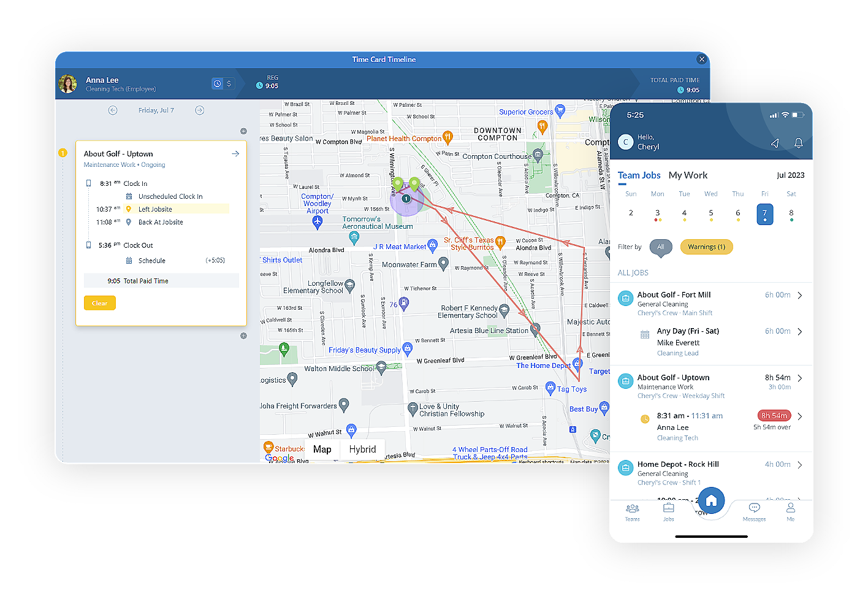Image resolution: width=868 pixels, height=601 pixels.
Task: Set the job filter to All
Action: click(661, 248)
